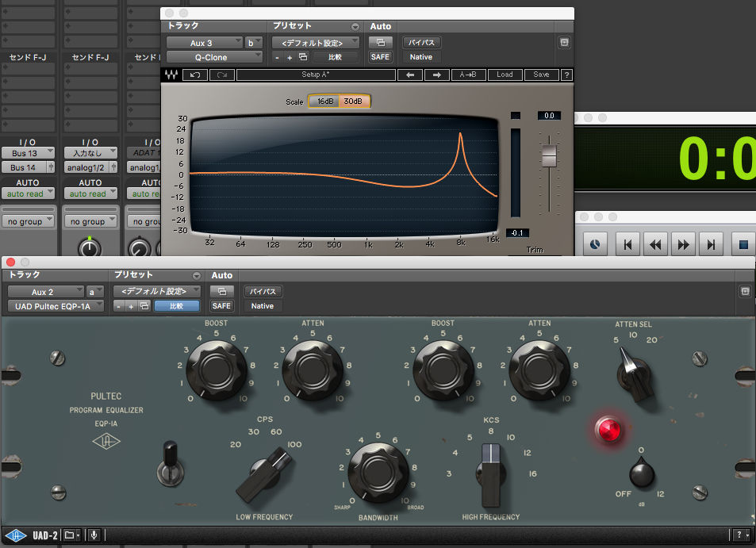Click the LOW FREQUENCY CPS selector
This screenshot has height=548, width=756.
coord(265,475)
